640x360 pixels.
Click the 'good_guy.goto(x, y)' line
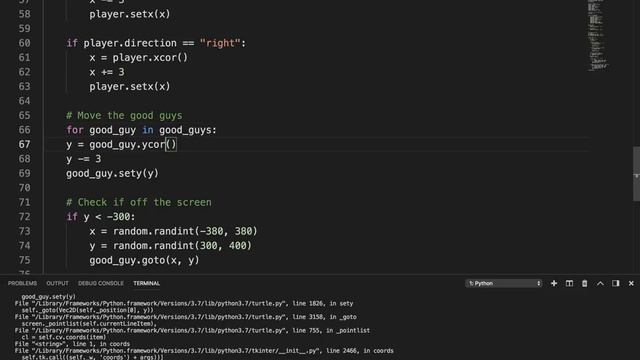click(x=144, y=260)
